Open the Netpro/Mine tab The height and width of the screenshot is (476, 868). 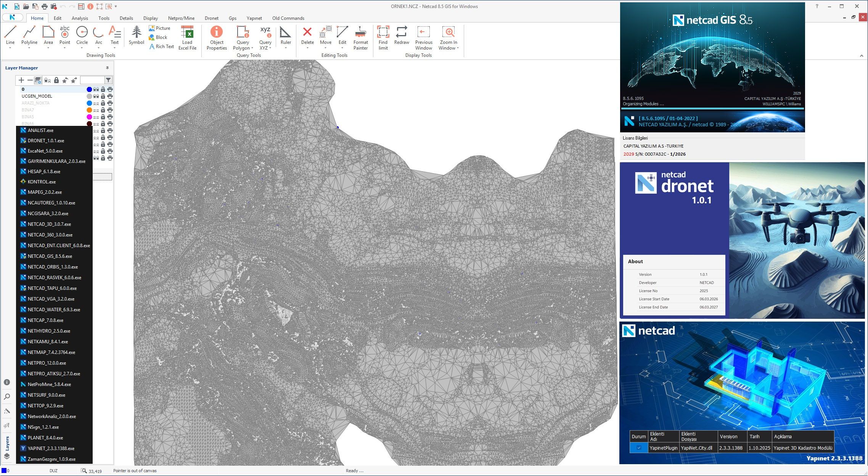tap(181, 18)
